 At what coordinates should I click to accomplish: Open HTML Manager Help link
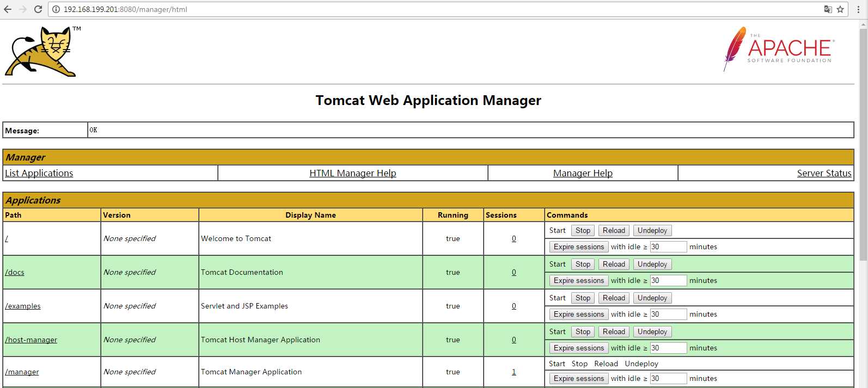pos(353,173)
